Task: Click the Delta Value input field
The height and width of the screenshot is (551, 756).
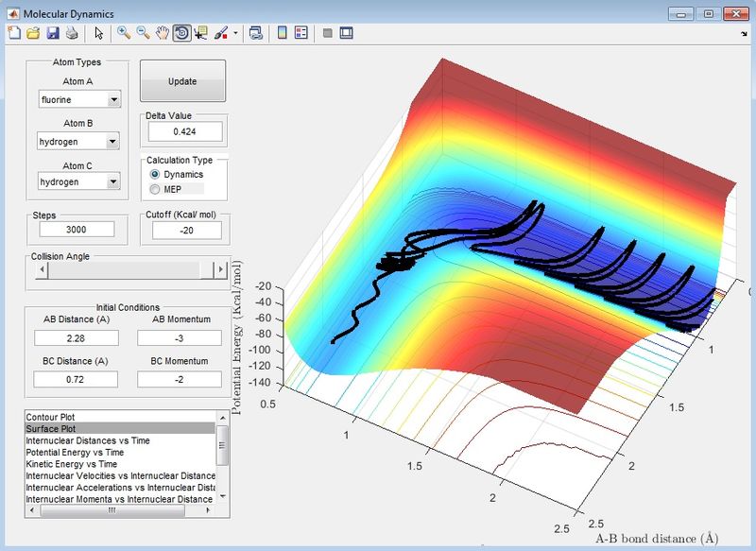Action: (182, 132)
